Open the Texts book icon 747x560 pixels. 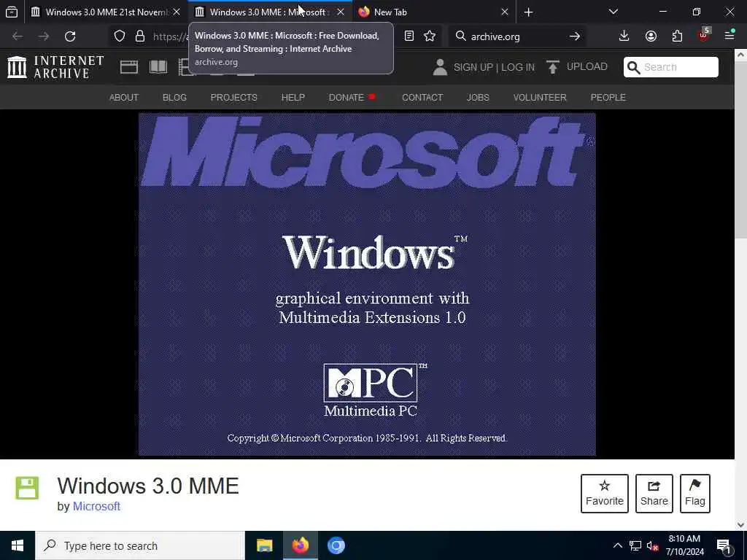coord(158,67)
